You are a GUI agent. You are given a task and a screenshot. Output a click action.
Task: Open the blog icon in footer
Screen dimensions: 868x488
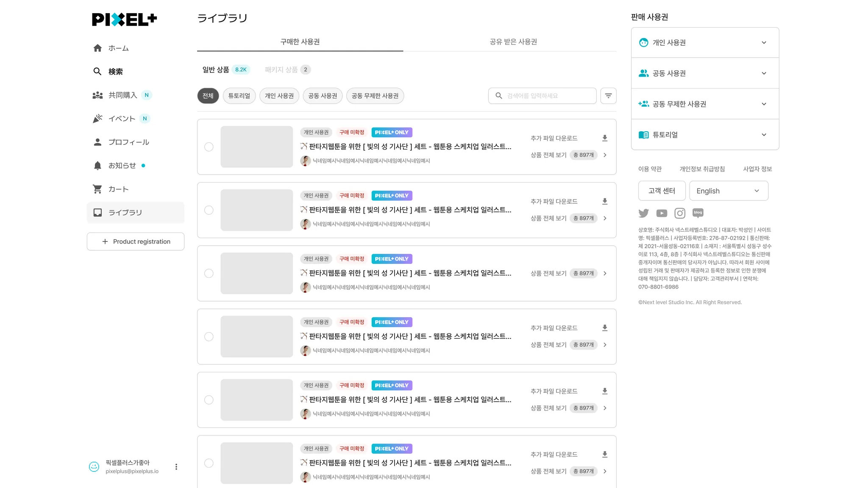698,213
